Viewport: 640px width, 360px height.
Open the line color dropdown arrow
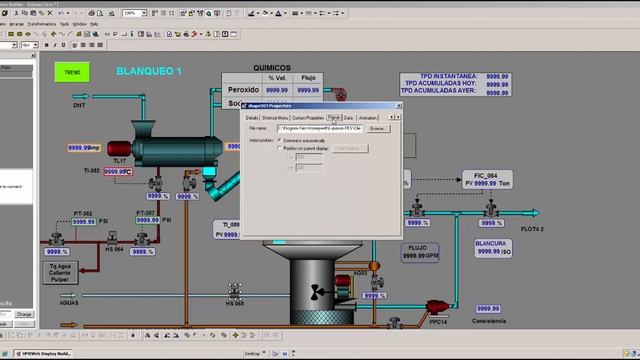(258, 13)
